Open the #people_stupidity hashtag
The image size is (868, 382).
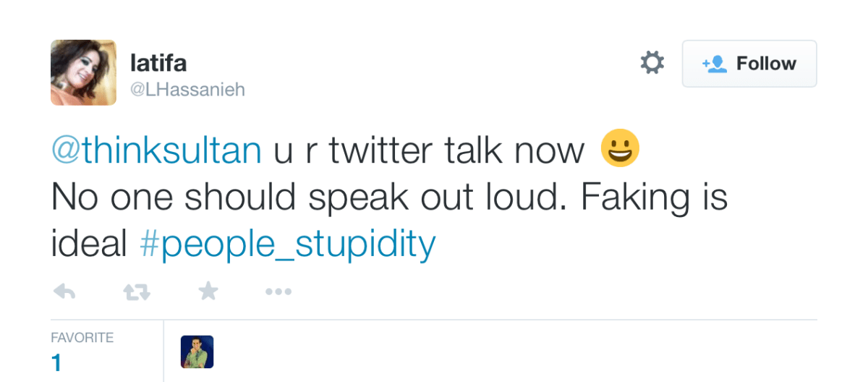tap(287, 245)
